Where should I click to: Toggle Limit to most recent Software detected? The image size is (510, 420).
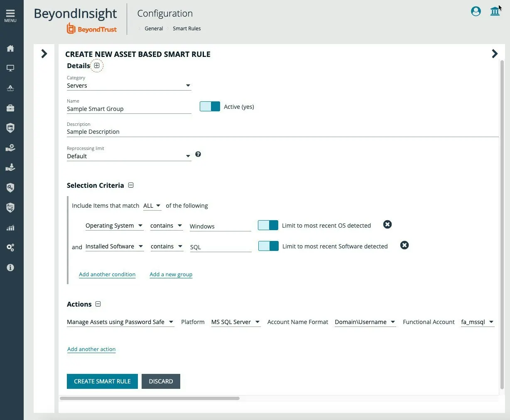[268, 246]
